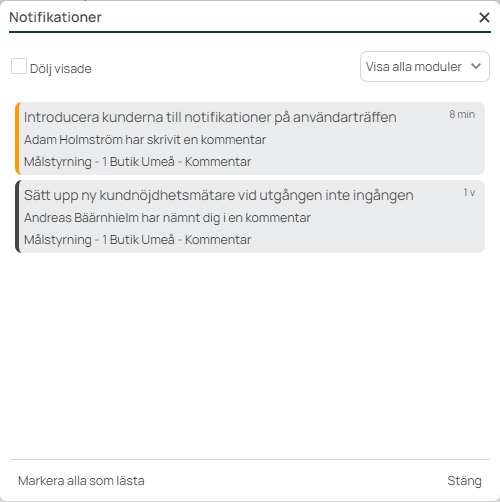
Task: Click the Stäng button
Action: [x=464, y=481]
